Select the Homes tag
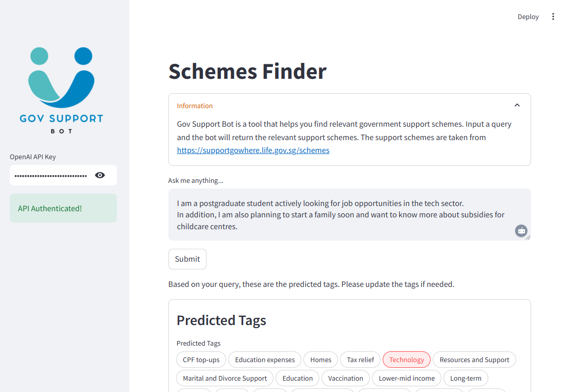Screen dimensions: 564x392 [x=320, y=360]
